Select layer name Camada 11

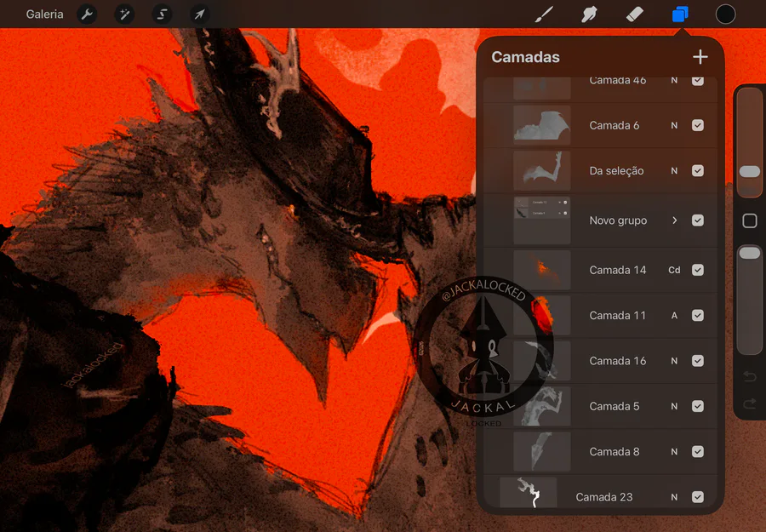618,316
